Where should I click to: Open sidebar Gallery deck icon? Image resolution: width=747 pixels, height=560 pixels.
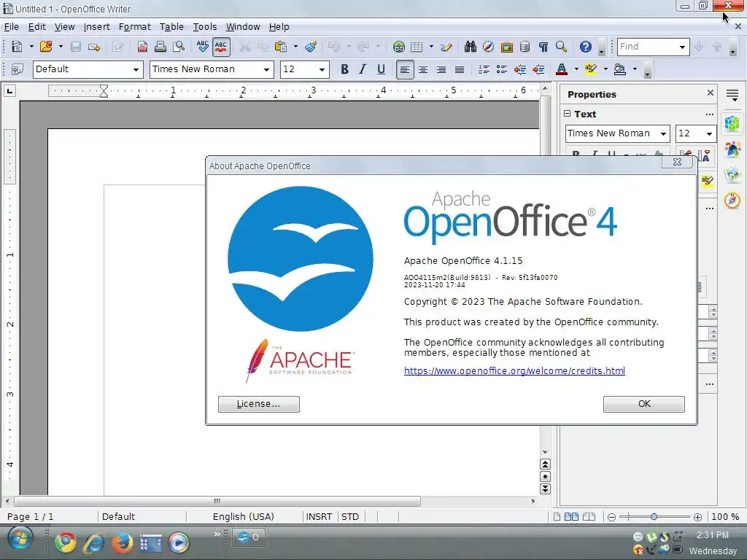[x=732, y=175]
